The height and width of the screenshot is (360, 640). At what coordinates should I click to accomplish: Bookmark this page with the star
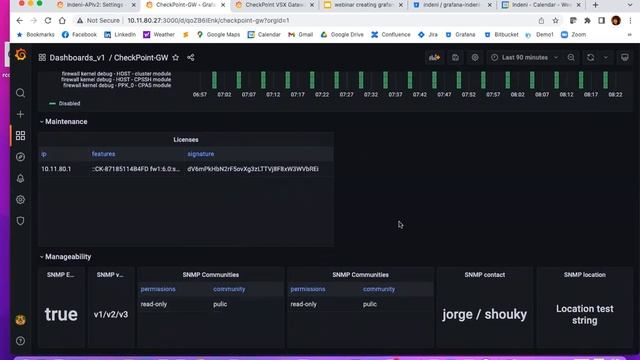tap(556, 20)
